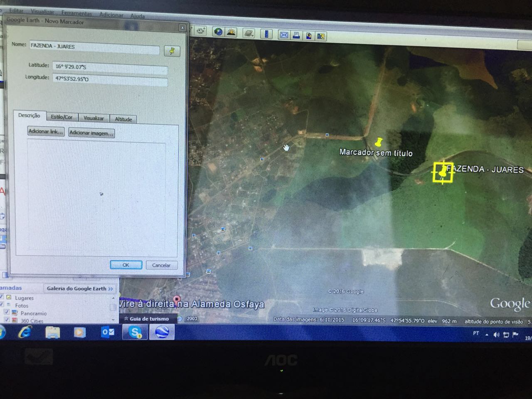Click the 2003 historical imagery year

(192, 318)
